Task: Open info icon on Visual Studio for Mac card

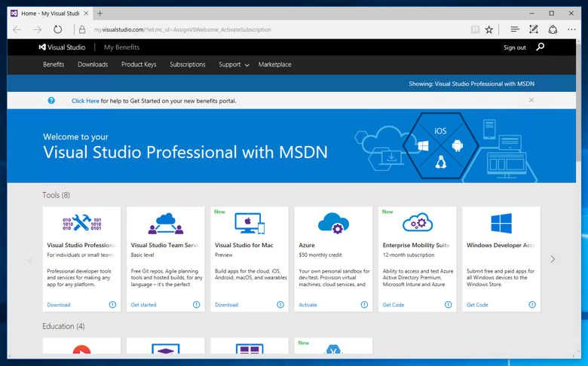Action: click(280, 304)
